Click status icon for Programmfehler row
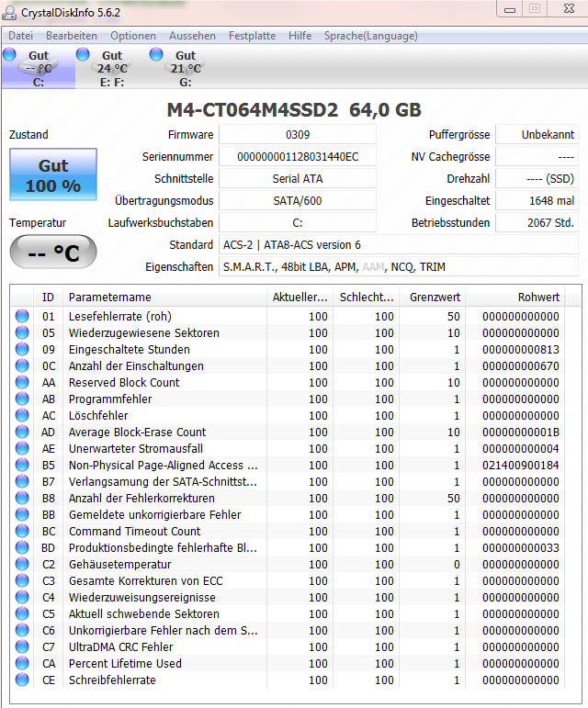Screen dimensions: 588x708 [22, 399]
